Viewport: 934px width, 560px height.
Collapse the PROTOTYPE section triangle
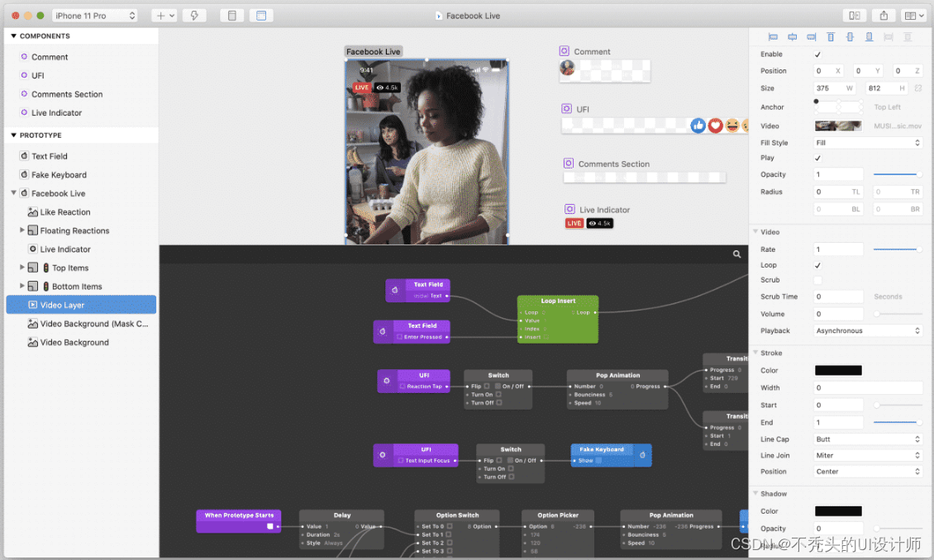14,135
